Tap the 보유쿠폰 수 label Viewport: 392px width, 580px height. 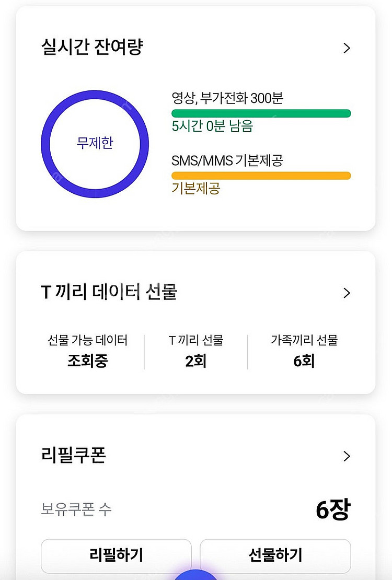coord(76,509)
